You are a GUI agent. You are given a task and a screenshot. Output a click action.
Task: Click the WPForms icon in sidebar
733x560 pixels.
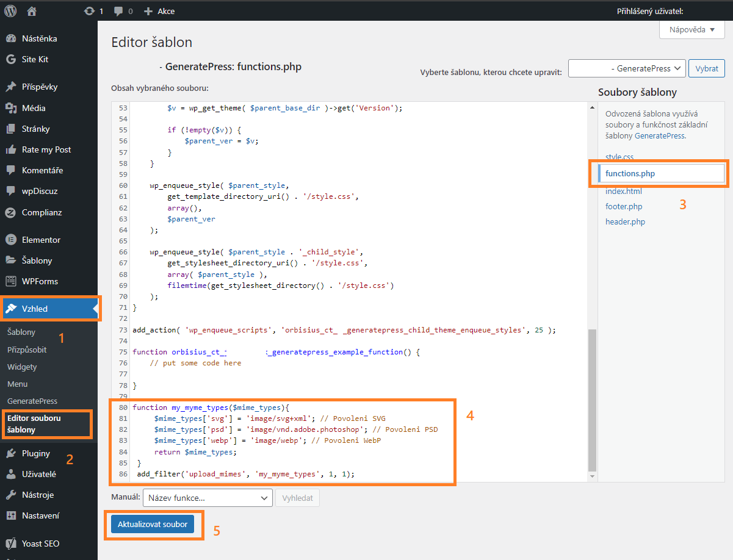10,281
